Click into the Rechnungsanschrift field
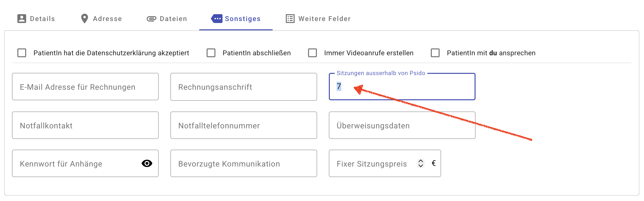 click(x=243, y=87)
